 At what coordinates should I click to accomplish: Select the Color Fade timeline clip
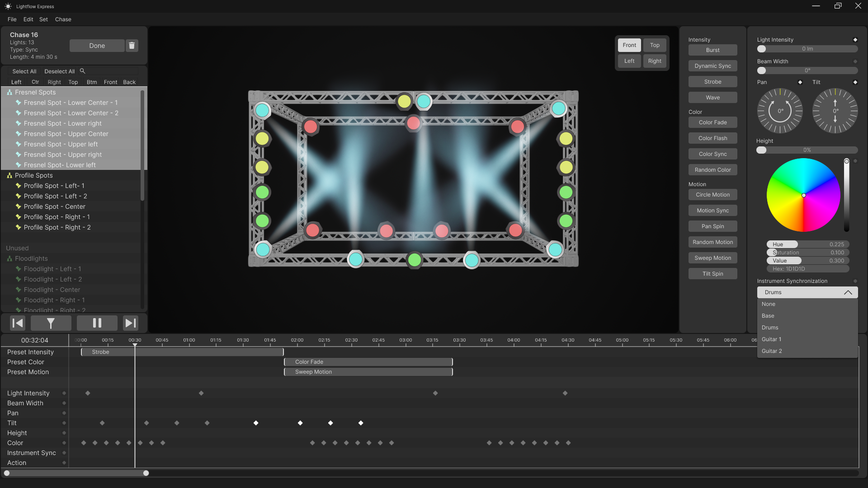click(368, 362)
